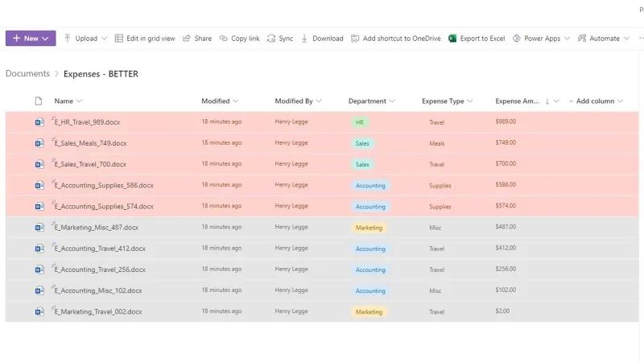
Task: Open file E_Accounting_Travel_256.docx
Action: tap(100, 269)
